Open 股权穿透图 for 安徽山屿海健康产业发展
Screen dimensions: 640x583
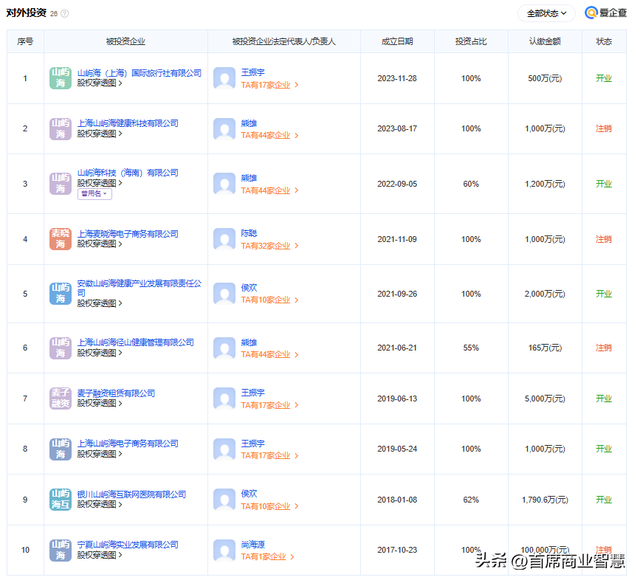100,303
